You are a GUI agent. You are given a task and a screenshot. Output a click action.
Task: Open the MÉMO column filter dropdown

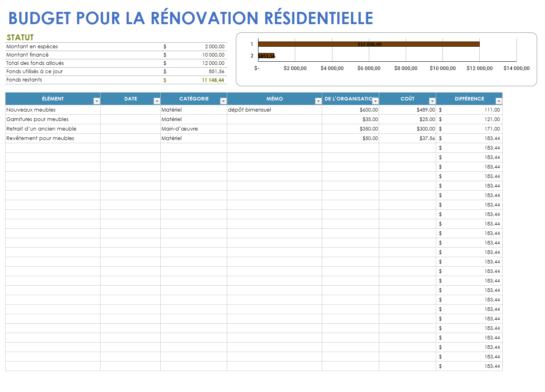pos(318,101)
